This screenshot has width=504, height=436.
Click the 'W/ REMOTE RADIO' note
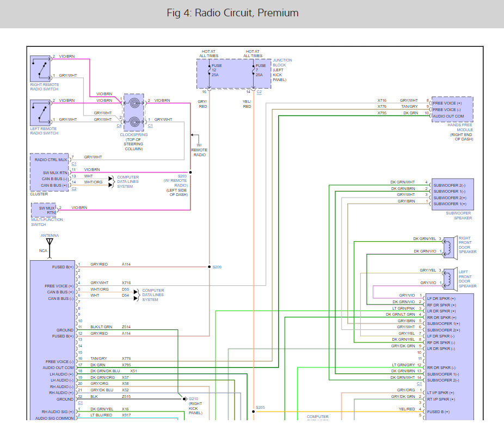point(199,150)
